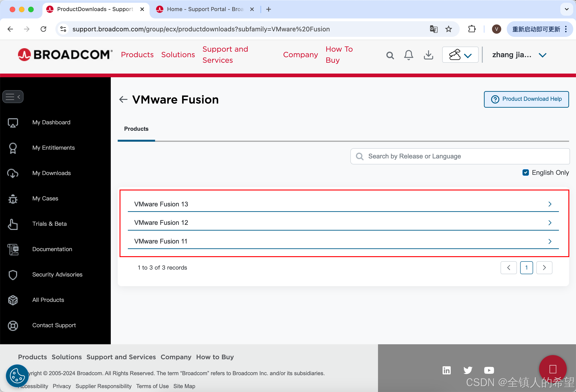576x392 pixels.
Task: Click the My Cases bug icon
Action: point(13,199)
